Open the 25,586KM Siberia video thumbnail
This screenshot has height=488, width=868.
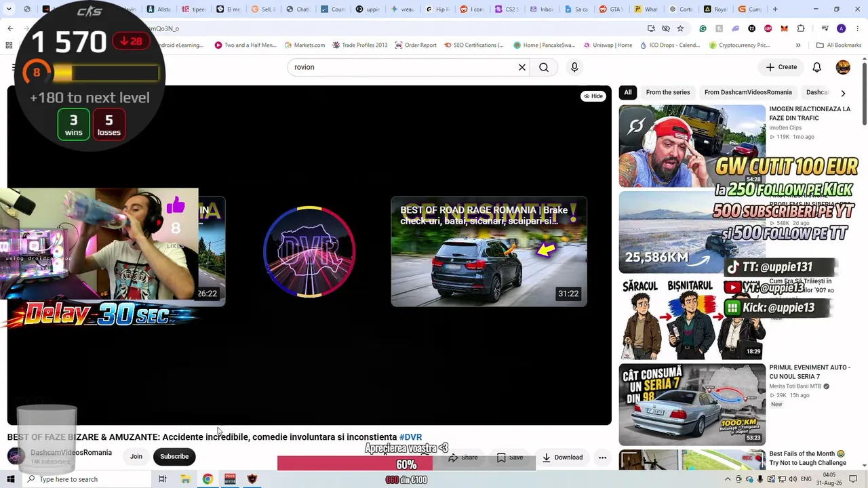click(x=692, y=232)
